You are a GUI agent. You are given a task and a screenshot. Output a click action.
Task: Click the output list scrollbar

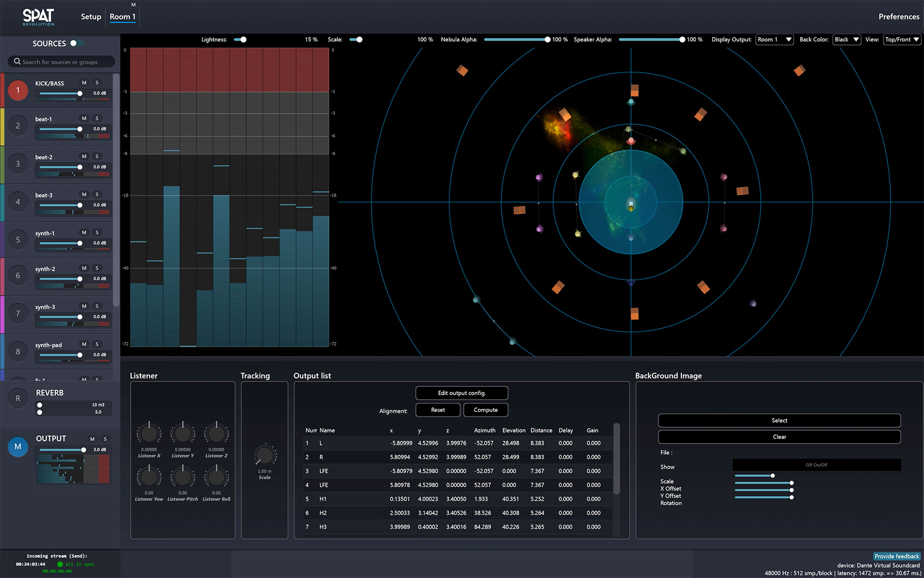coord(616,459)
